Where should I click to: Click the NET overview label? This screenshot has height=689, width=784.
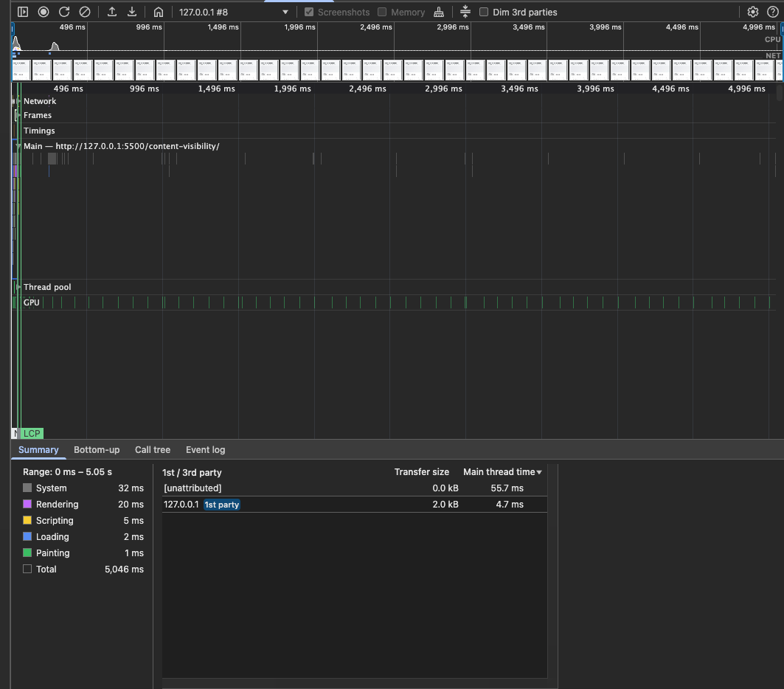click(773, 55)
